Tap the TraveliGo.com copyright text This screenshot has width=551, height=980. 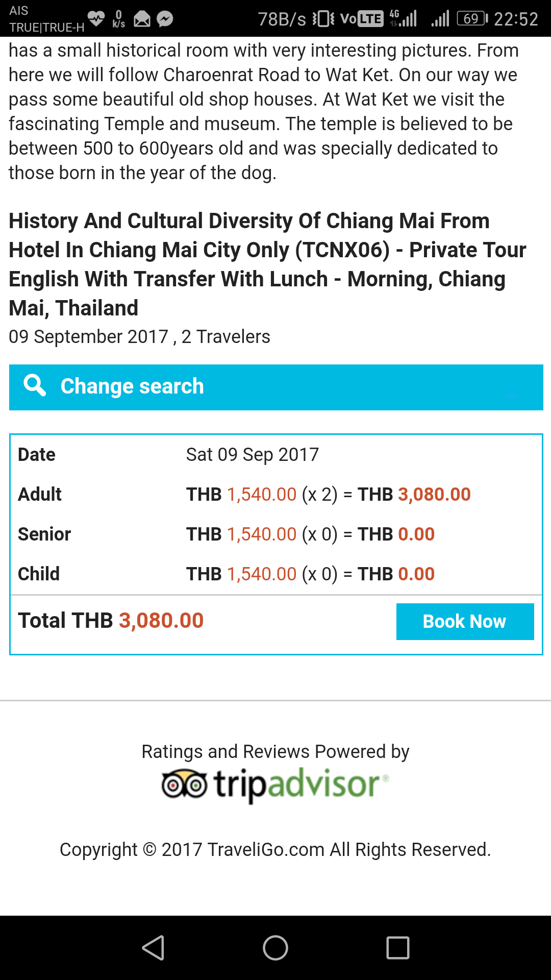click(x=275, y=850)
